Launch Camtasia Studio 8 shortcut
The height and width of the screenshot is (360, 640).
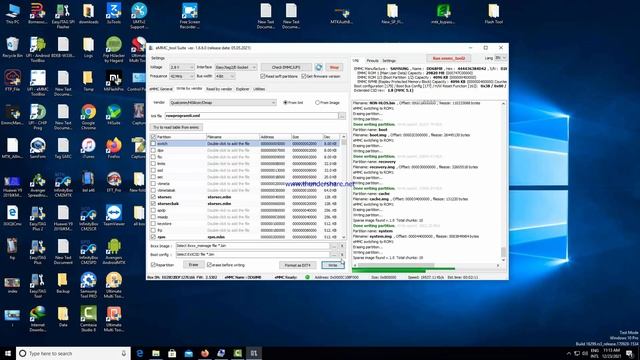coord(88,318)
